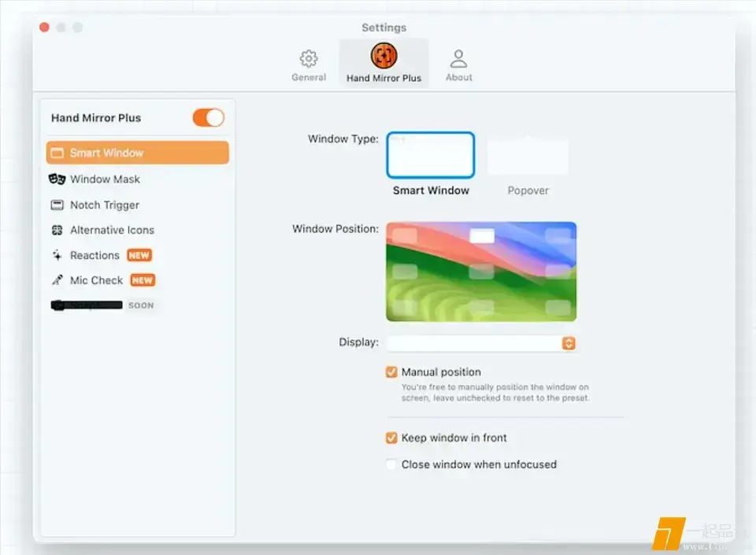Image resolution: width=756 pixels, height=555 pixels.
Task: Uncheck Keep window in front
Action: point(391,438)
